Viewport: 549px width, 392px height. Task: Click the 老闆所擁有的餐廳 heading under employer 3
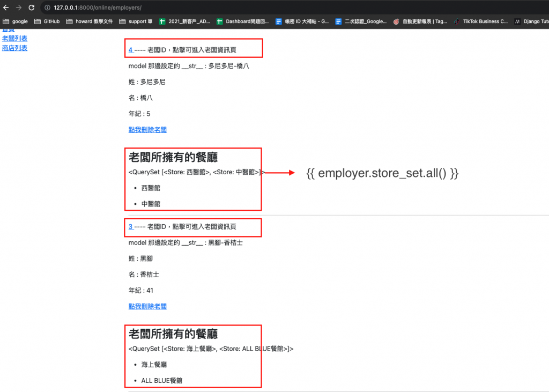pos(173,334)
